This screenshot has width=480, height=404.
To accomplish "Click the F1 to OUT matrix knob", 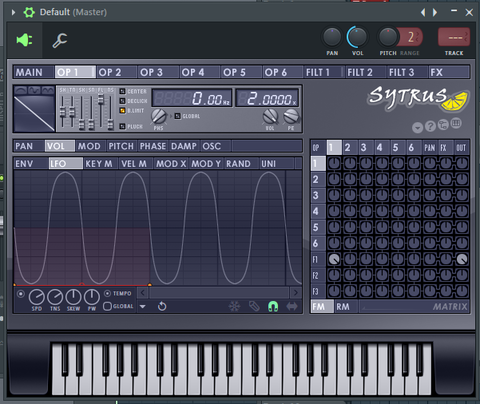I will 462,259.
